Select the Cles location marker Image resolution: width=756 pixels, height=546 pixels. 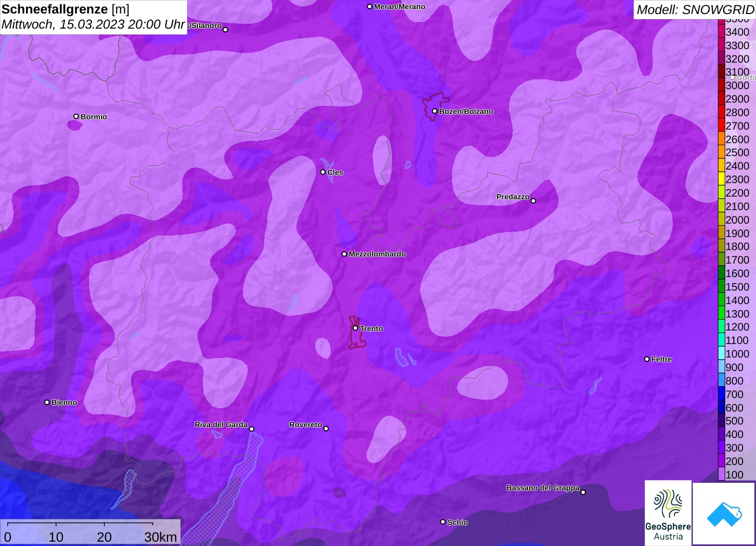tap(323, 172)
